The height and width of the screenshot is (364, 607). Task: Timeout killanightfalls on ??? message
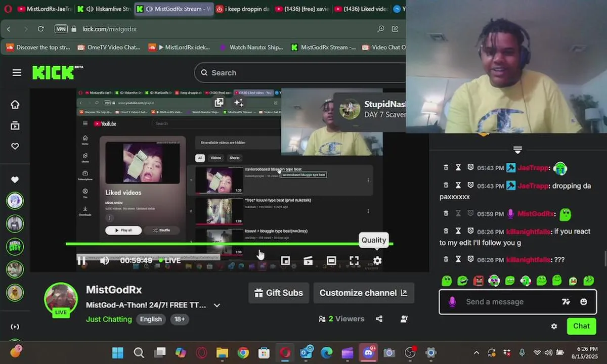tap(458, 259)
